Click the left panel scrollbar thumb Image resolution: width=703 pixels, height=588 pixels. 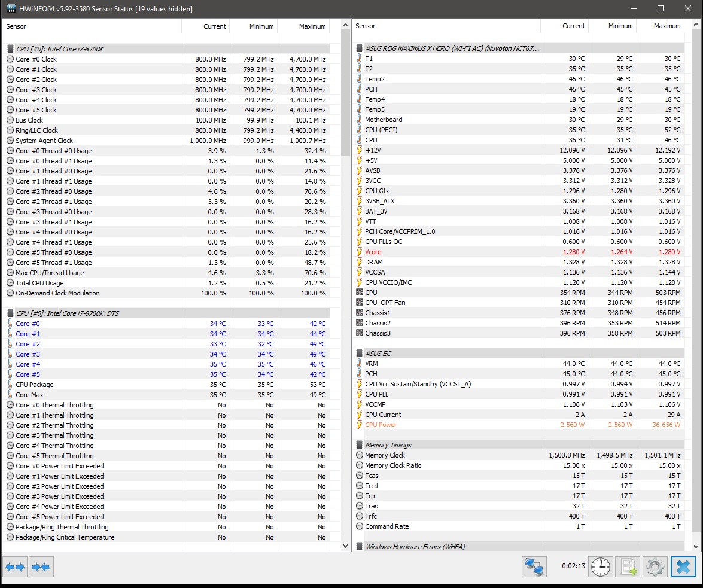pos(345,93)
